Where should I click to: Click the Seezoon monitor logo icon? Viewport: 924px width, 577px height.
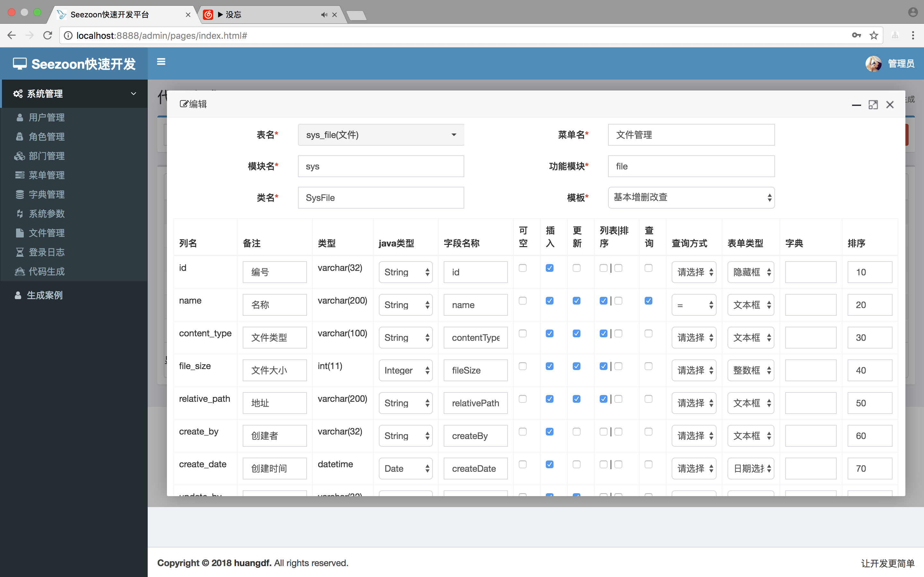pos(20,64)
